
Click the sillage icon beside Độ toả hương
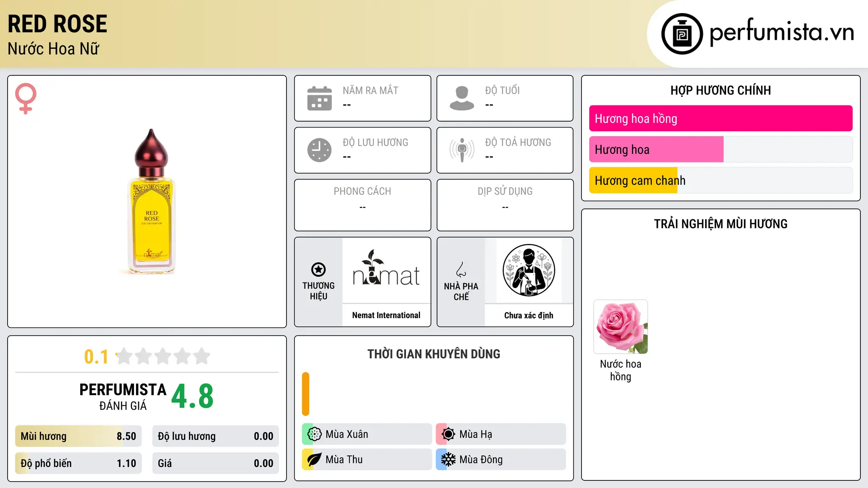click(x=462, y=150)
